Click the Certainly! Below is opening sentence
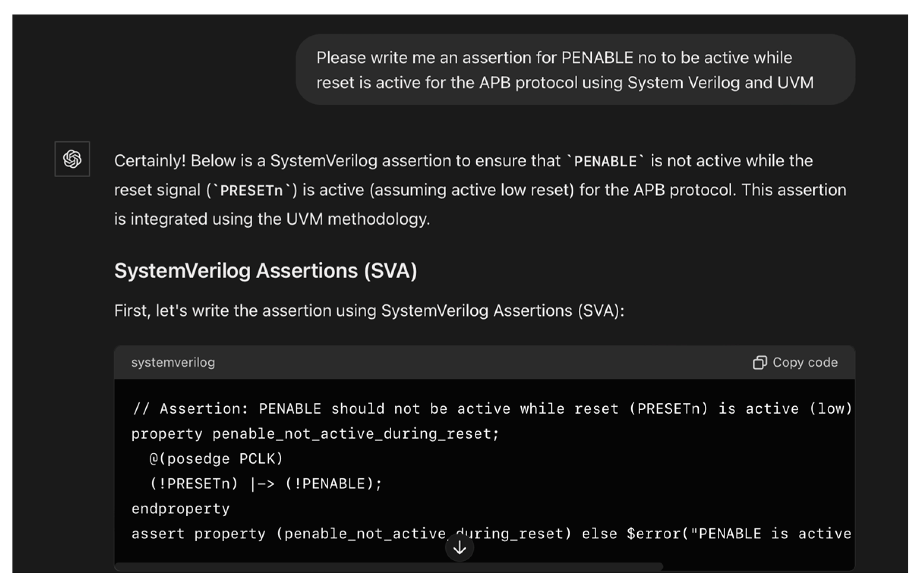The width and height of the screenshot is (923, 588). [x=463, y=161]
